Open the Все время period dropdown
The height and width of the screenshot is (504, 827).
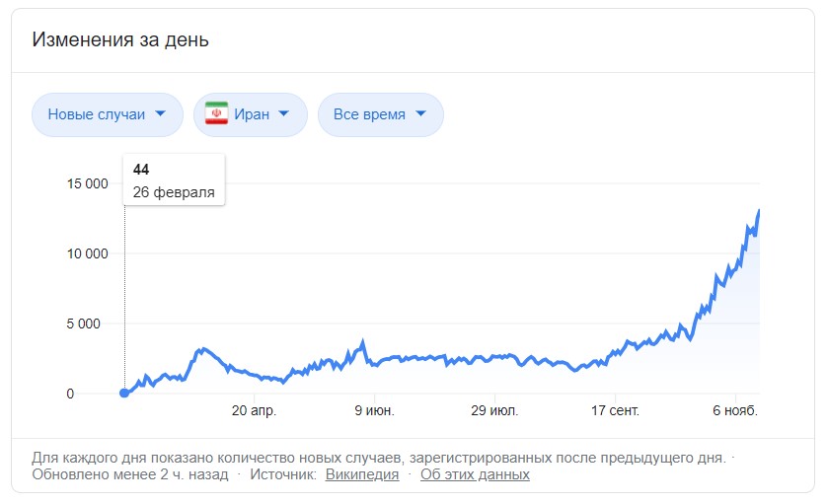pyautogui.click(x=380, y=114)
